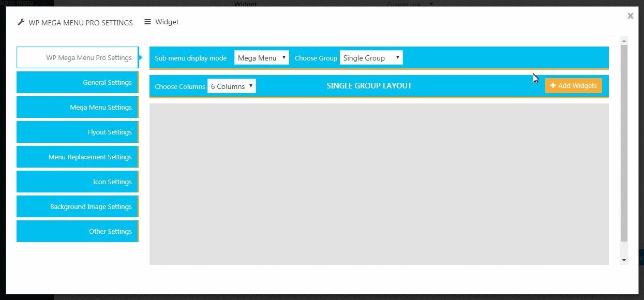This screenshot has width=644, height=300.
Task: Click the scrollbar up arrow
Action: point(624,40)
